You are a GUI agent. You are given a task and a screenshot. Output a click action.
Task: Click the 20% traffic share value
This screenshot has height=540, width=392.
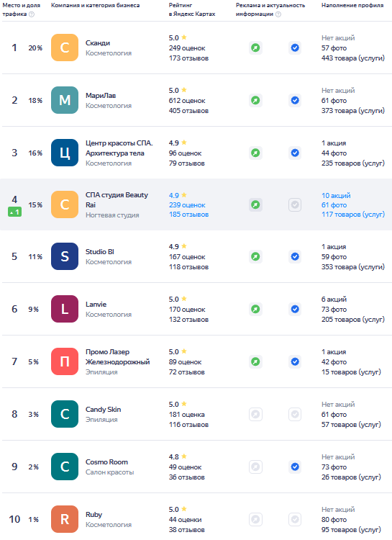35,48
